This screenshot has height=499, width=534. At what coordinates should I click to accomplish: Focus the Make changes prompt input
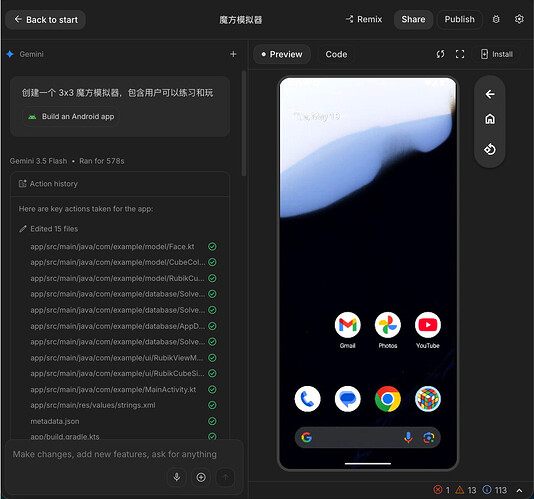tap(114, 454)
